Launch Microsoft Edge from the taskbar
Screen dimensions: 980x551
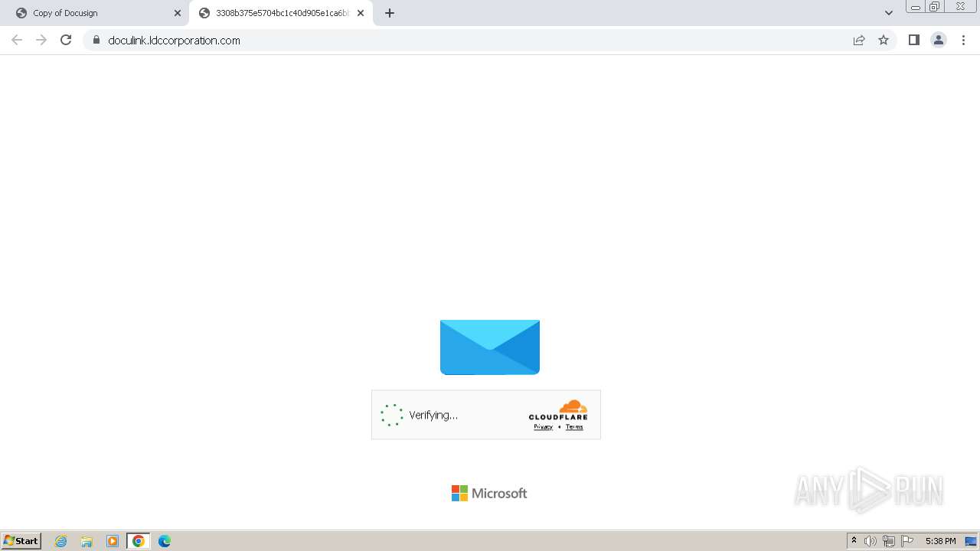tap(165, 541)
